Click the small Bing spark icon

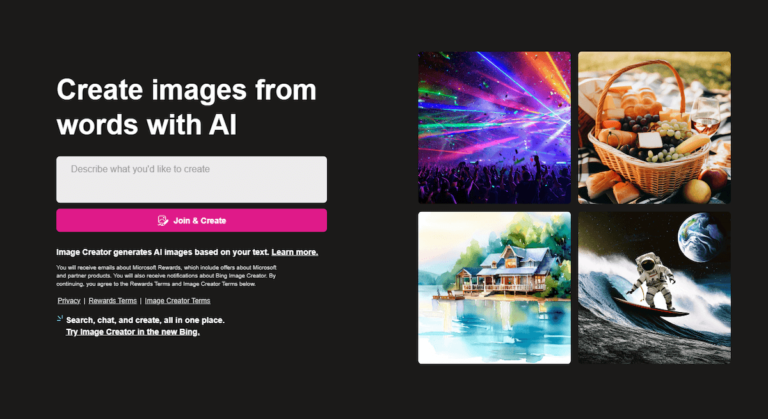coord(60,319)
